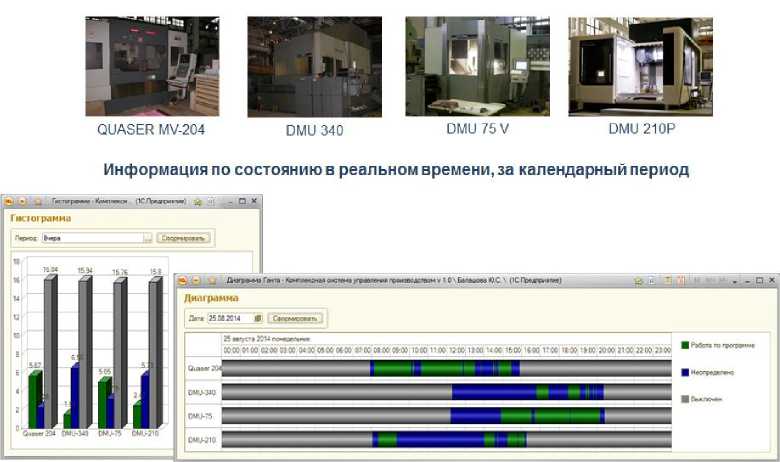The height and width of the screenshot is (462, 780).
Task: Expand the Период dropdown showing Вчера
Action: coord(148,238)
